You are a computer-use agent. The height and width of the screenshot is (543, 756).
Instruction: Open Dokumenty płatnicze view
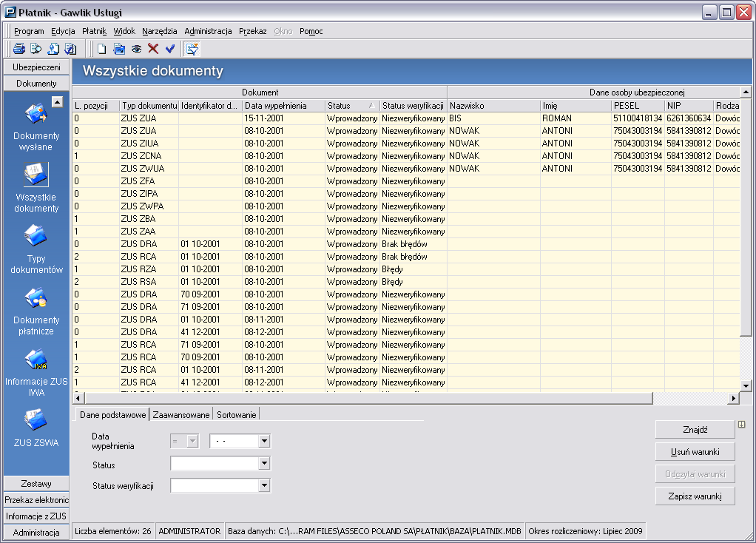pyautogui.click(x=36, y=311)
